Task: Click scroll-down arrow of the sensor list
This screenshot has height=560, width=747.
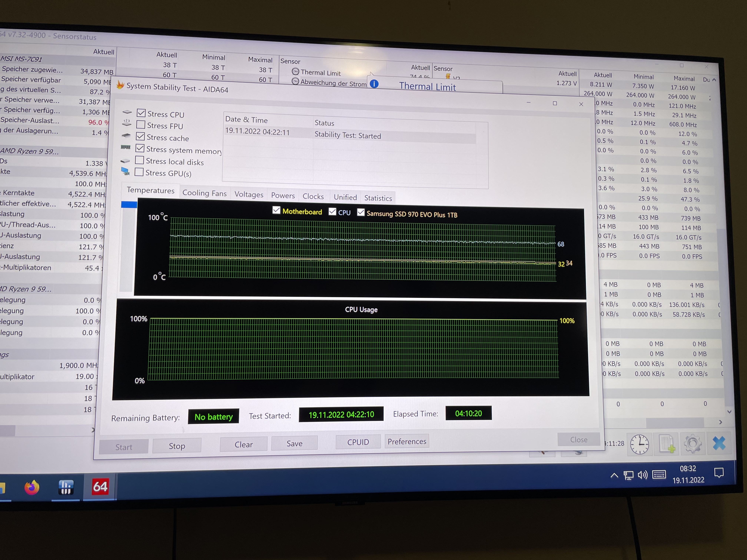Action: pyautogui.click(x=729, y=412)
